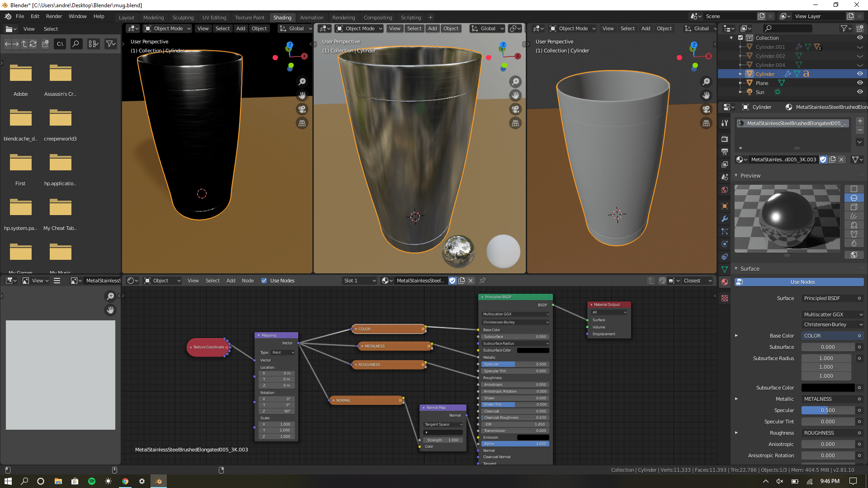Open the Physics Properties tab
The width and height of the screenshot is (868, 488).
tap(725, 244)
